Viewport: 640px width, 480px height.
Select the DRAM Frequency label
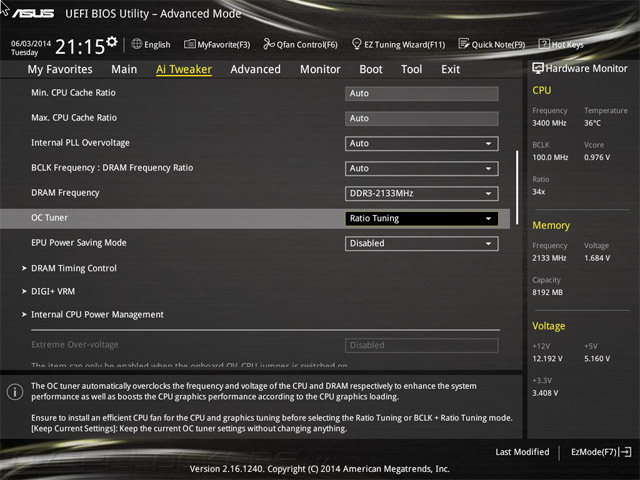click(65, 193)
